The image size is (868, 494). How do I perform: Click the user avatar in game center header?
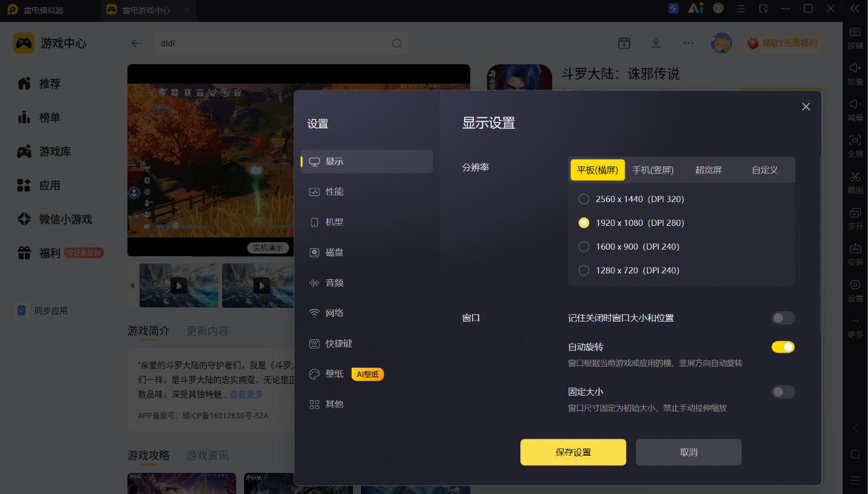tap(721, 43)
